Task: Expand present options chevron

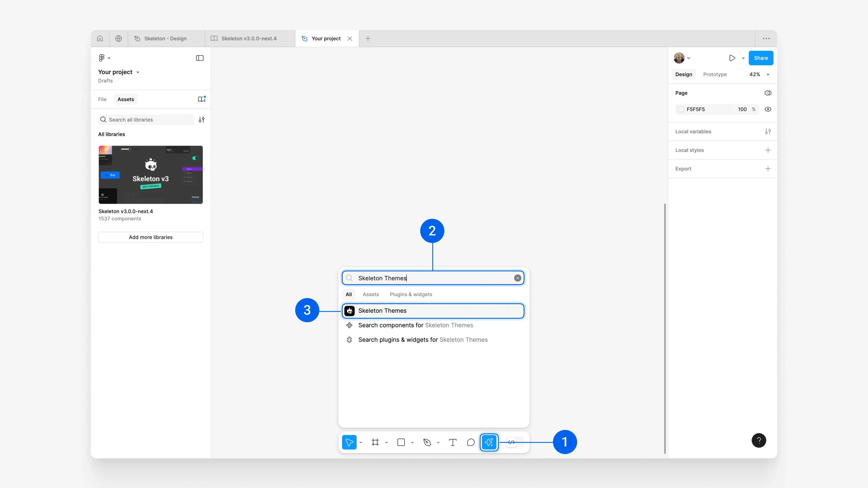Action: tap(743, 58)
